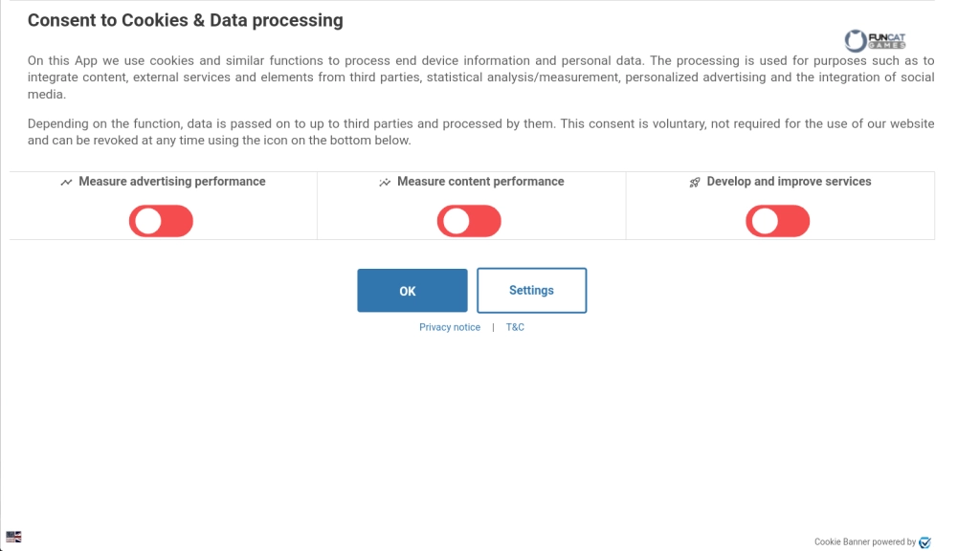Turn on Develop and improve services switch
This screenshot has height=551, width=980.
pyautogui.click(x=777, y=221)
